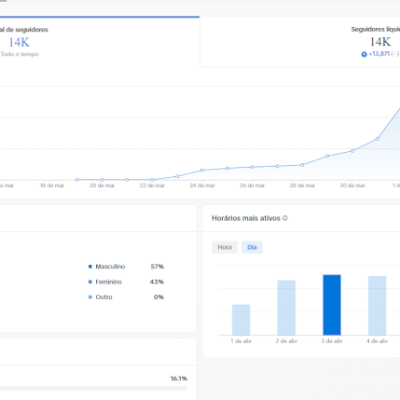Click the 3 de abr axis label
Viewport: 400px width, 400px height.
point(332,341)
